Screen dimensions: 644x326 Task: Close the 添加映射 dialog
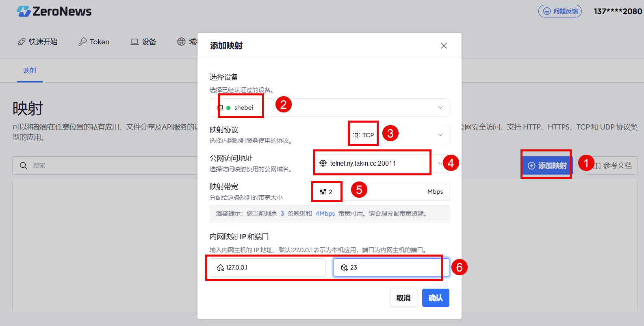pyautogui.click(x=444, y=46)
